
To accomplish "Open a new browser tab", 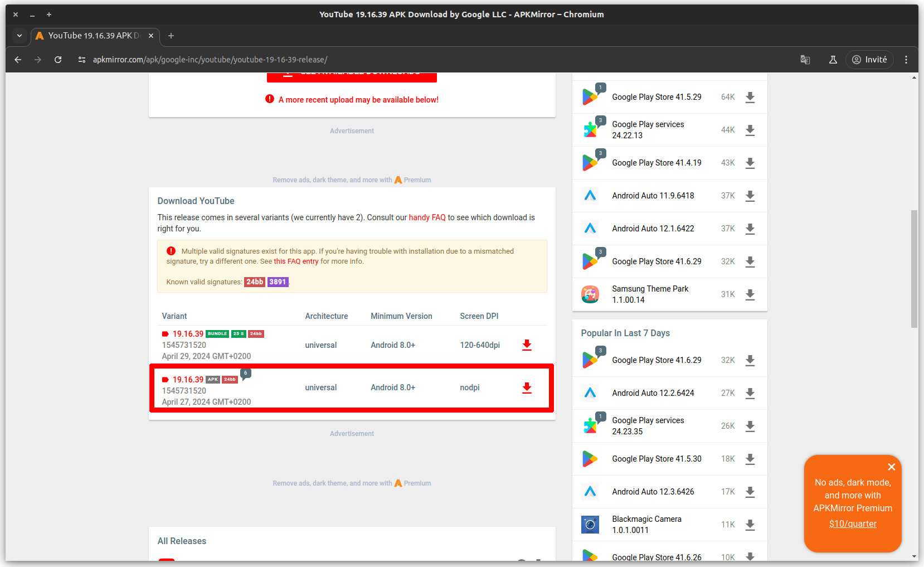I will [171, 36].
